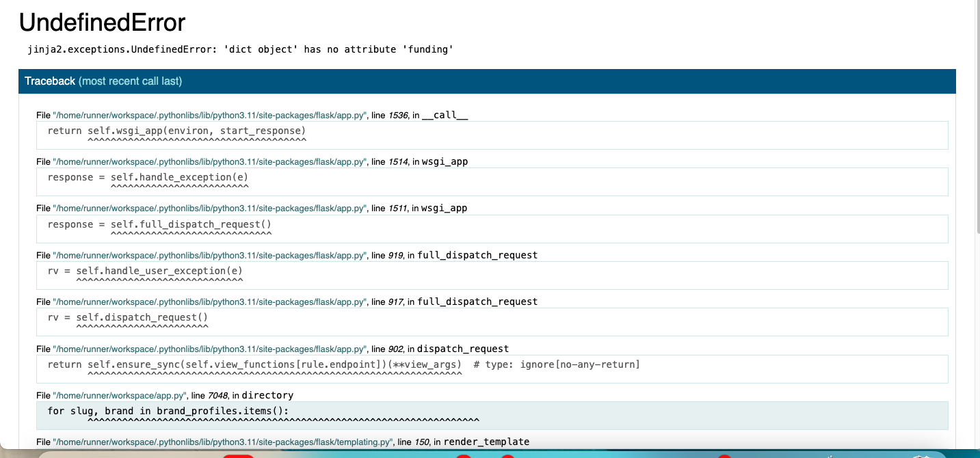Click the jinja2.exceptions.UndefinedError message text

coord(240,49)
